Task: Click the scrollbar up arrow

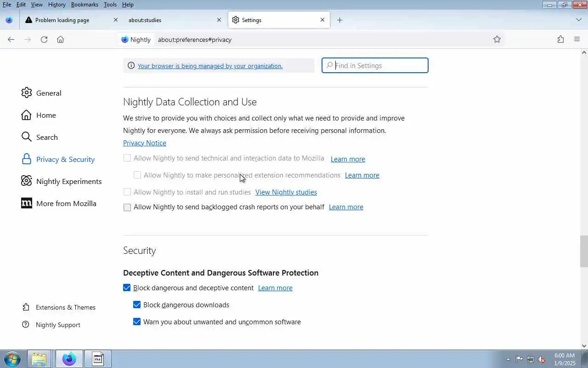Action: pyautogui.click(x=584, y=52)
